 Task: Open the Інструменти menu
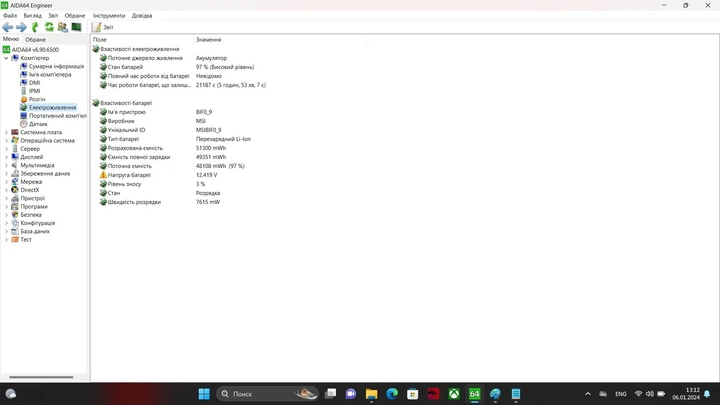tap(109, 16)
